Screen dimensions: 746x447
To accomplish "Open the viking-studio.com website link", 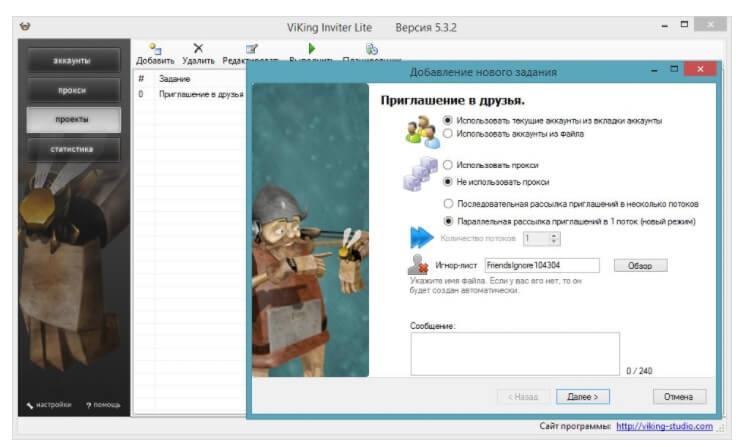I will [x=664, y=426].
